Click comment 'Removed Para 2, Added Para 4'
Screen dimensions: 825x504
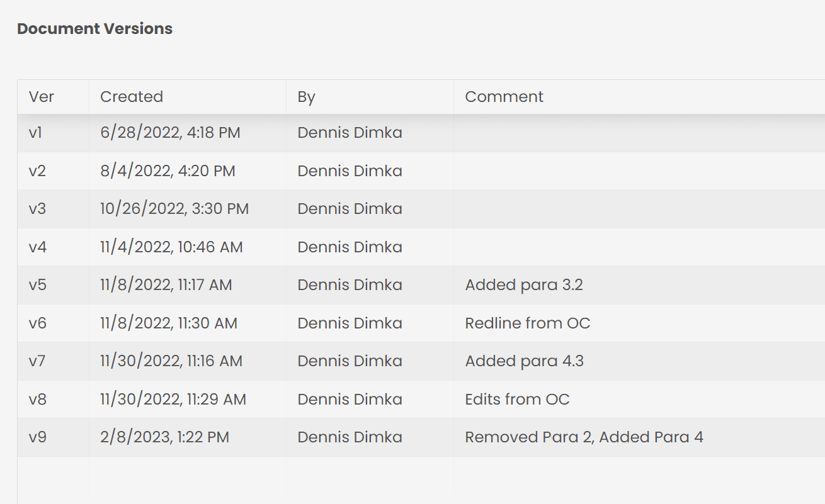(x=584, y=437)
